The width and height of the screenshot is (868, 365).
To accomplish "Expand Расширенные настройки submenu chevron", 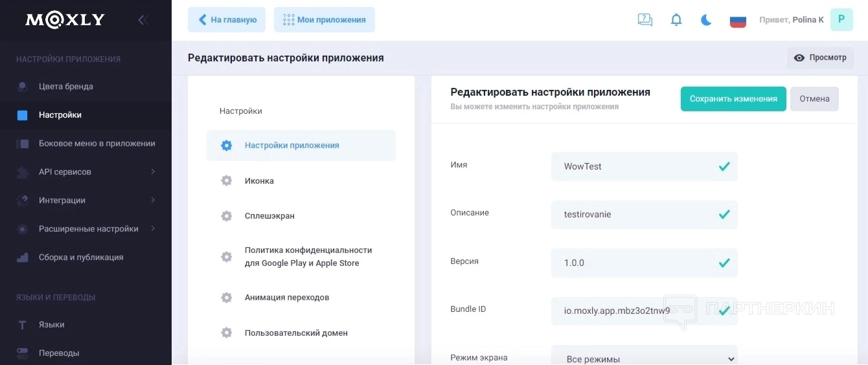I will pos(153,228).
